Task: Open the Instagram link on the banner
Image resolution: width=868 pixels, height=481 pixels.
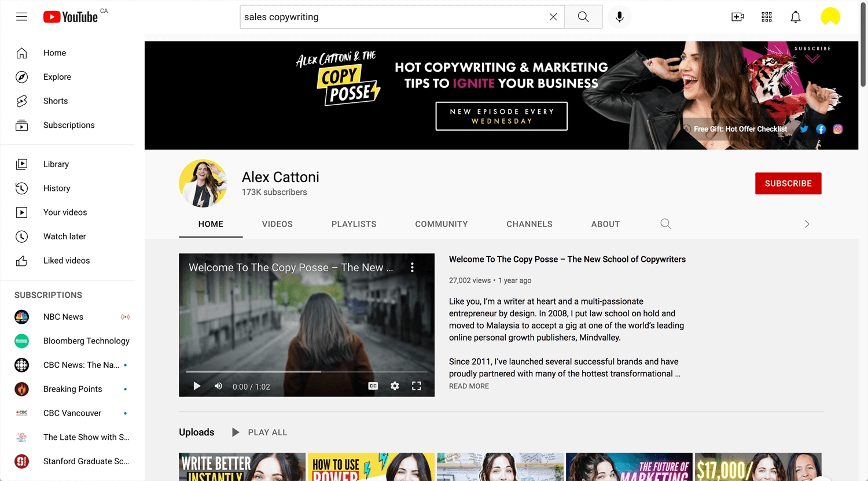Action: [x=837, y=129]
